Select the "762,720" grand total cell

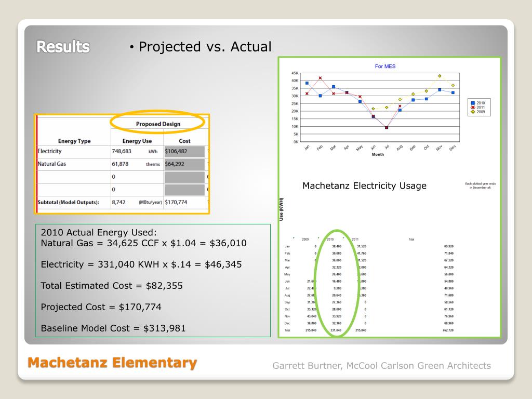point(448,330)
